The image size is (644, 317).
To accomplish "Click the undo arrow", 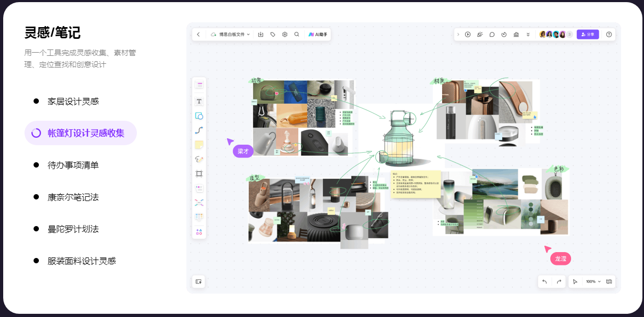I will (x=544, y=281).
